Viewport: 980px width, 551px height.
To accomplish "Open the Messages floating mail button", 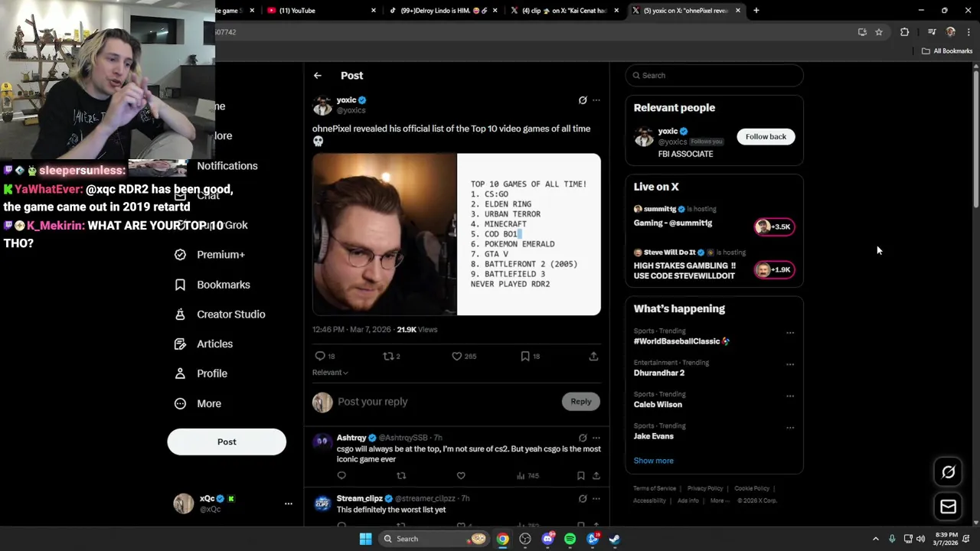I will [948, 507].
